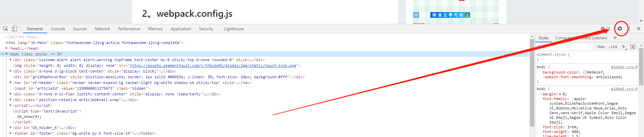The image size is (644, 137).
Task: Close the DevTools panel
Action: click(x=639, y=29)
